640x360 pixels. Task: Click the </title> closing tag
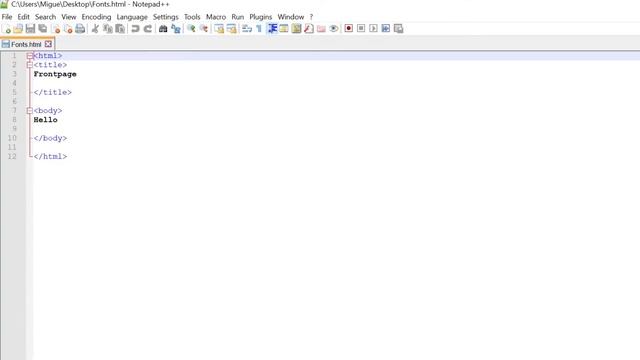coord(53,93)
